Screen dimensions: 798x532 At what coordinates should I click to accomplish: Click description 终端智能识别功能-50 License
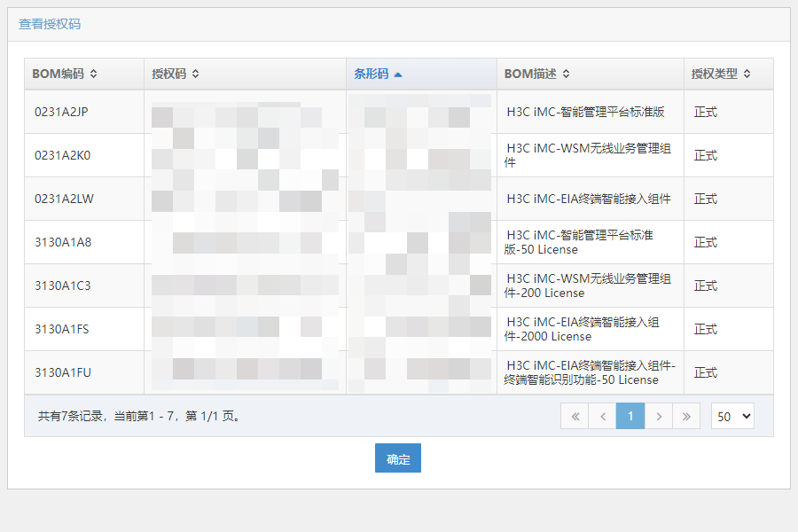(x=590, y=372)
